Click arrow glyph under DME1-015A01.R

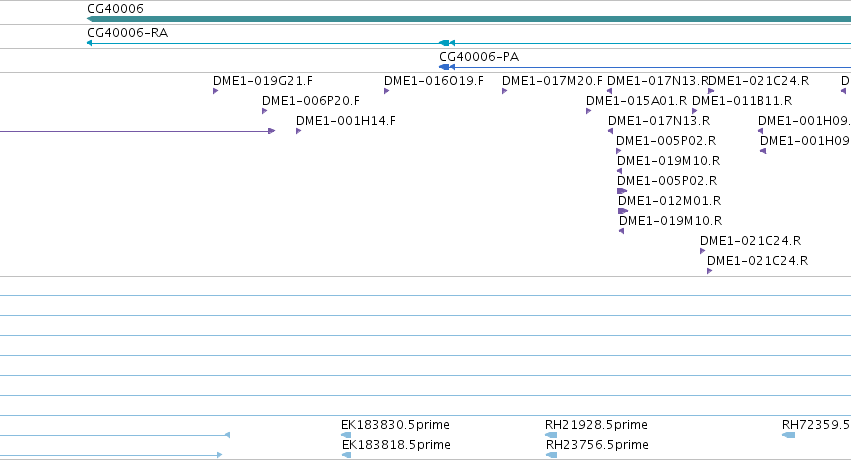click(588, 111)
